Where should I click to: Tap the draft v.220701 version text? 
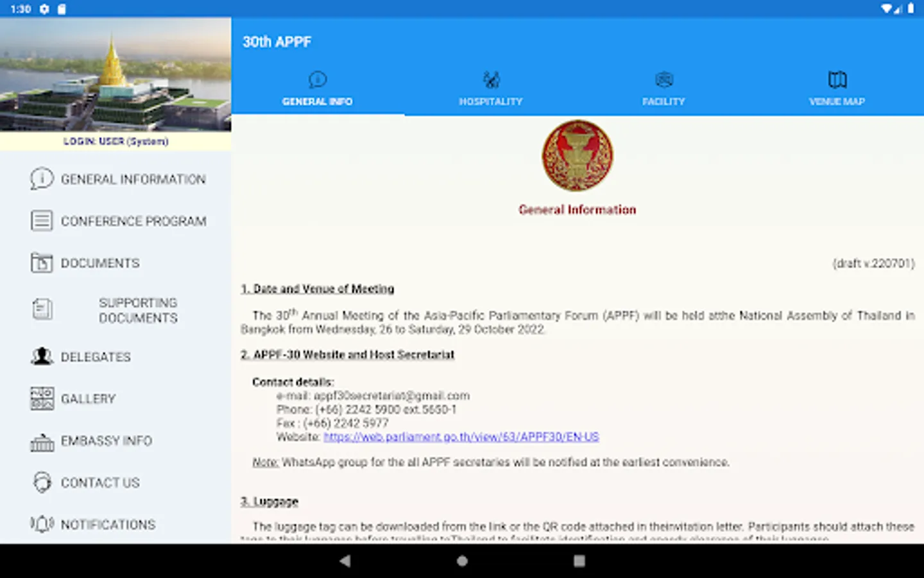(873, 263)
